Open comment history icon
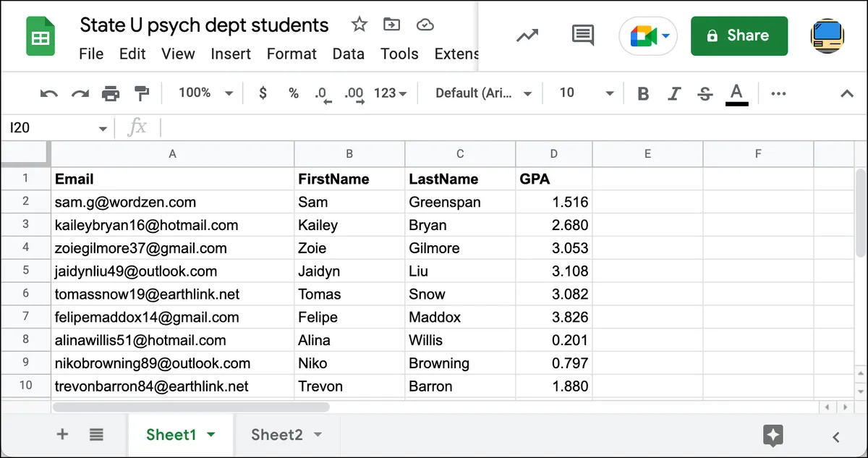This screenshot has width=868, height=458. click(x=582, y=35)
